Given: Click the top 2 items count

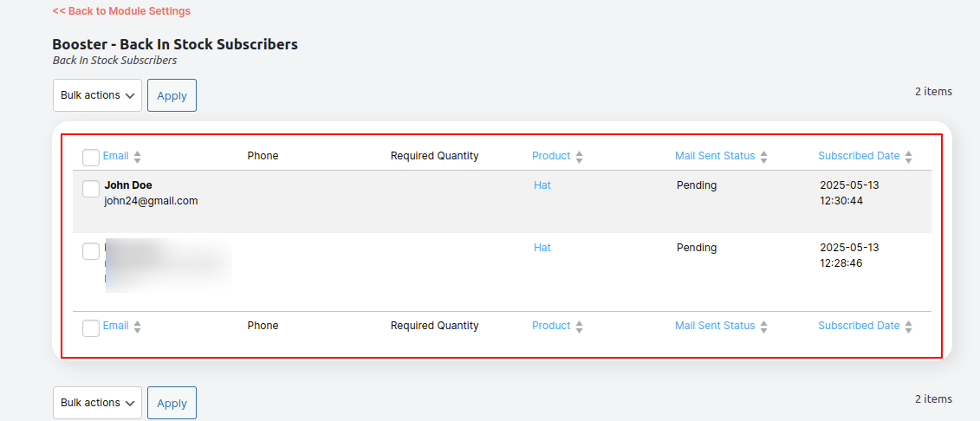Looking at the screenshot, I should tap(934, 91).
